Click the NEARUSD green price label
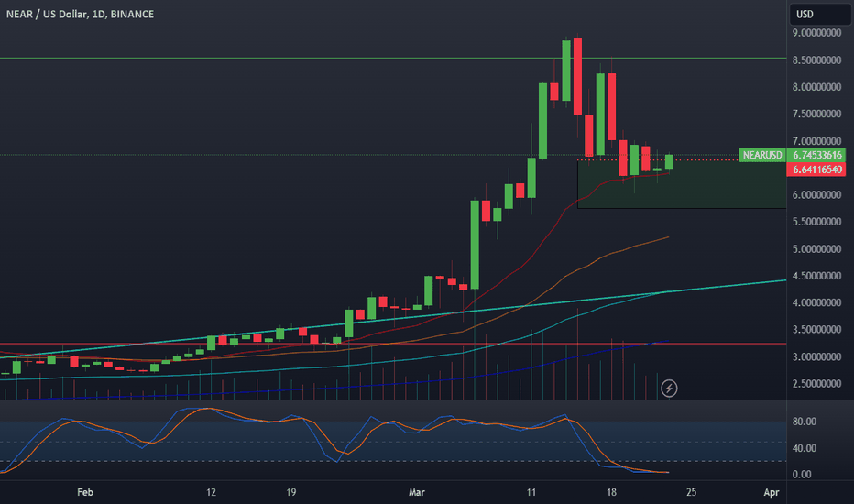The height and width of the screenshot is (504, 854). (x=762, y=155)
